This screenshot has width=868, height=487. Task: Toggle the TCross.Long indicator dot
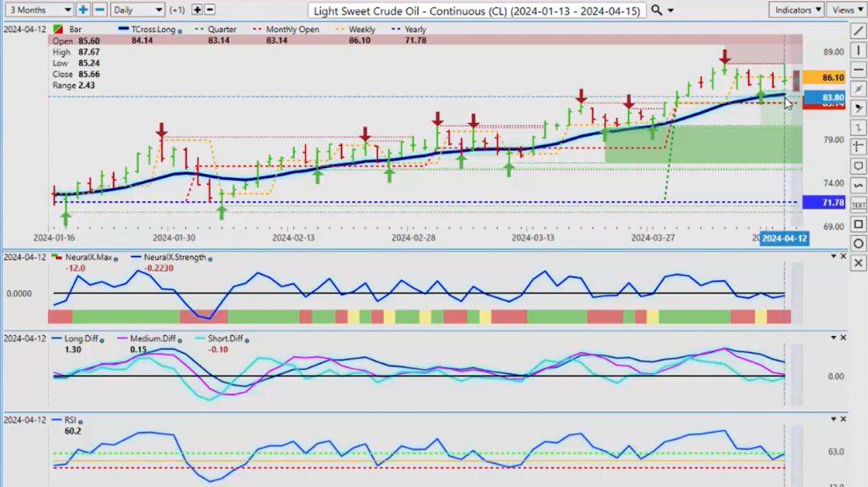pos(180,31)
